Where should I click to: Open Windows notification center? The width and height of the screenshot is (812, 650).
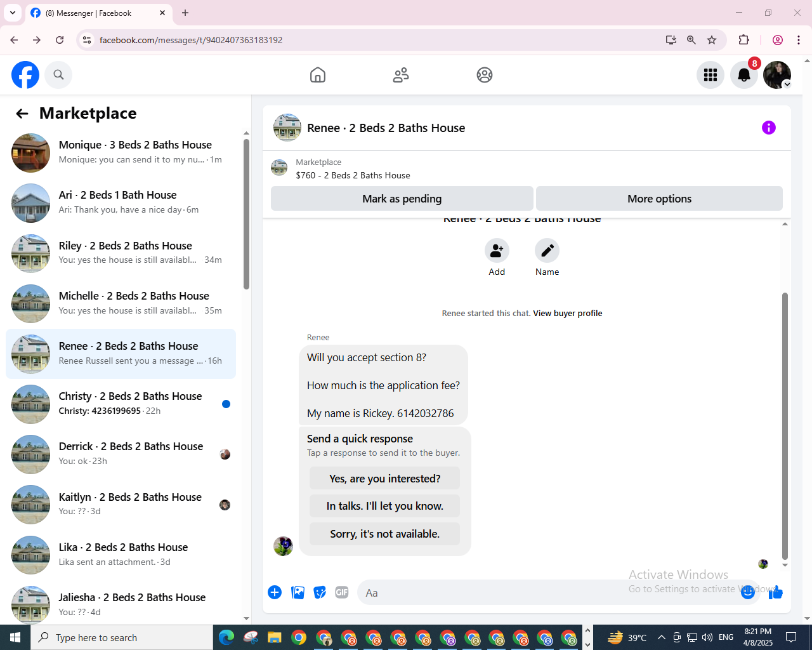coord(791,637)
